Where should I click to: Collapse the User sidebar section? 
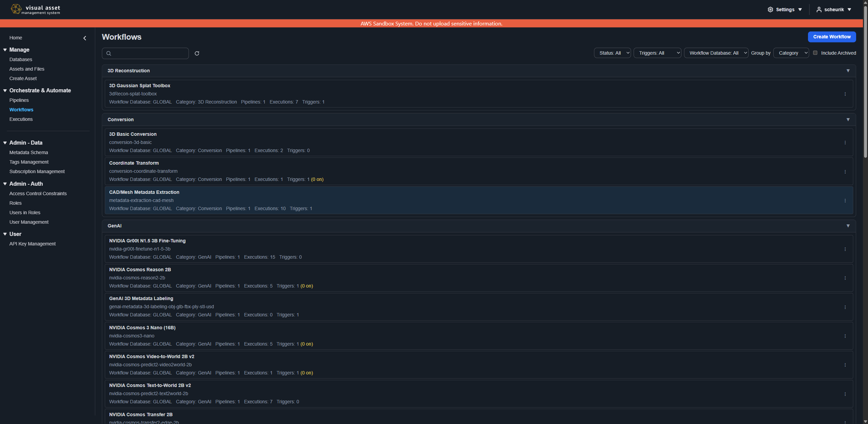(x=5, y=234)
